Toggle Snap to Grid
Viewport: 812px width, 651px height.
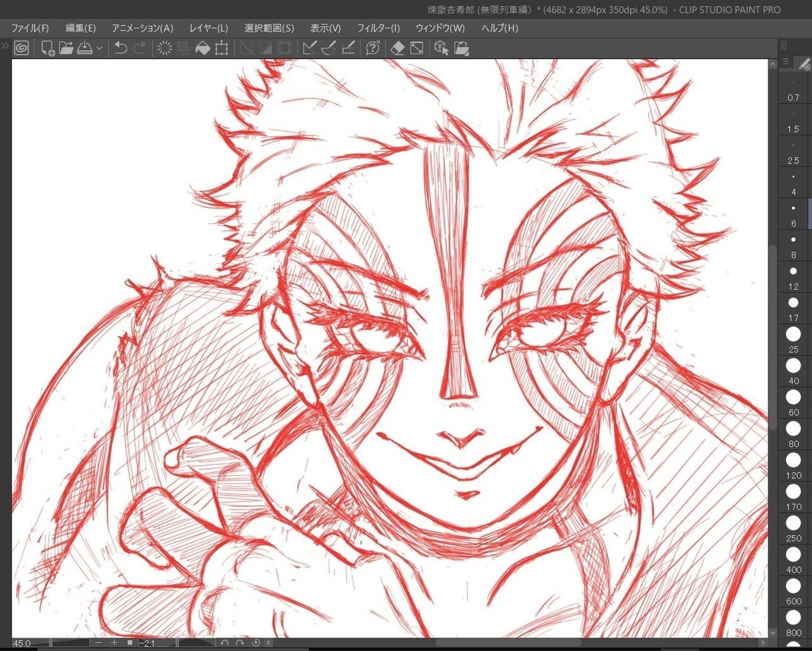[x=348, y=48]
